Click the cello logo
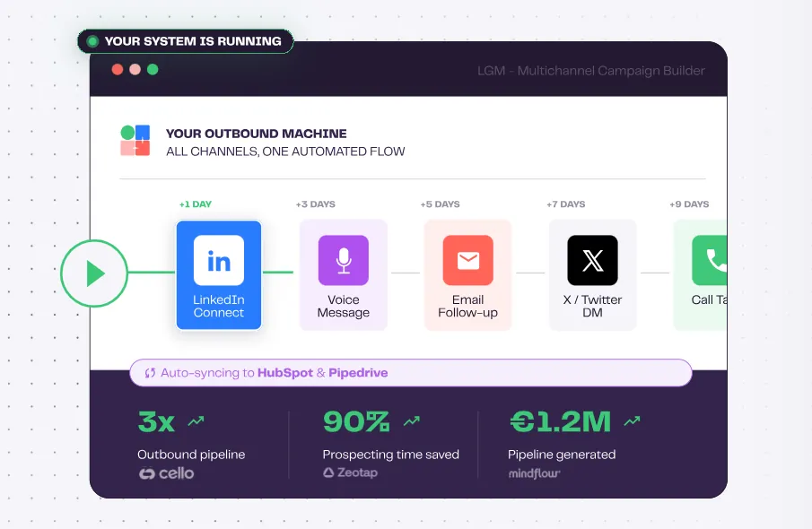 click(166, 473)
